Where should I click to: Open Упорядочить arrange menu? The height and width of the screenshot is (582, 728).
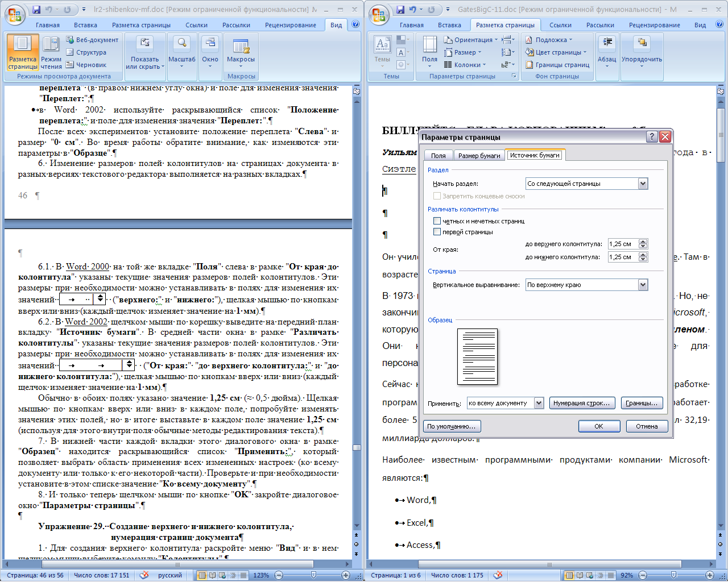(642, 52)
